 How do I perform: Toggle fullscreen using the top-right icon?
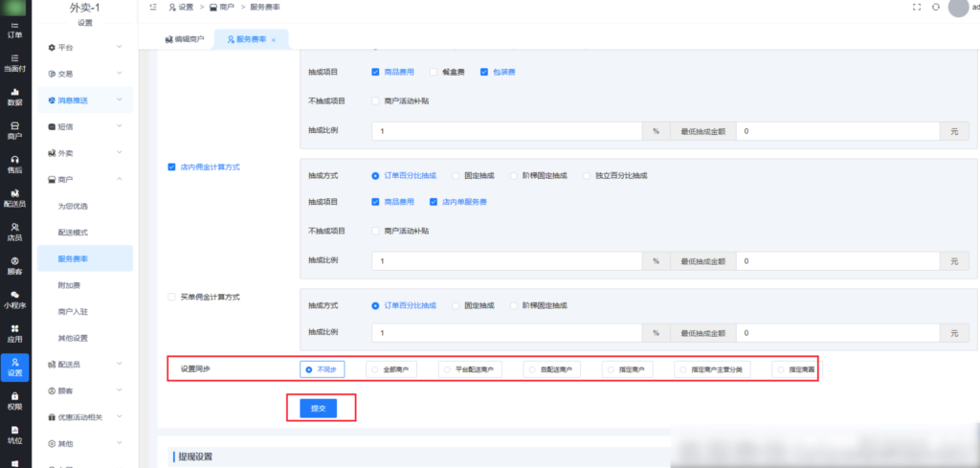[x=917, y=7]
